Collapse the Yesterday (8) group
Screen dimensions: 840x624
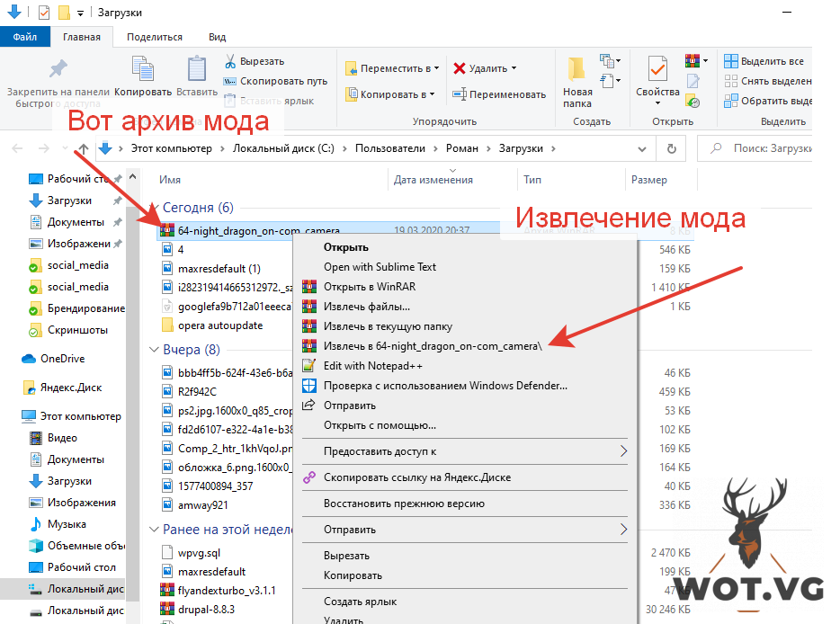tap(155, 350)
